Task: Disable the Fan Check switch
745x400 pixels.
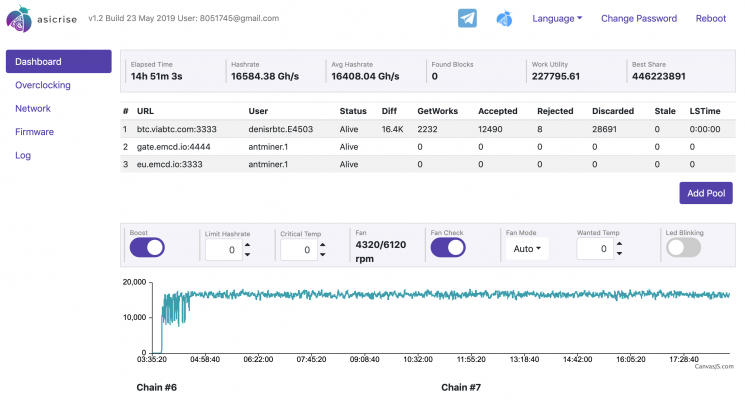Action: point(447,247)
